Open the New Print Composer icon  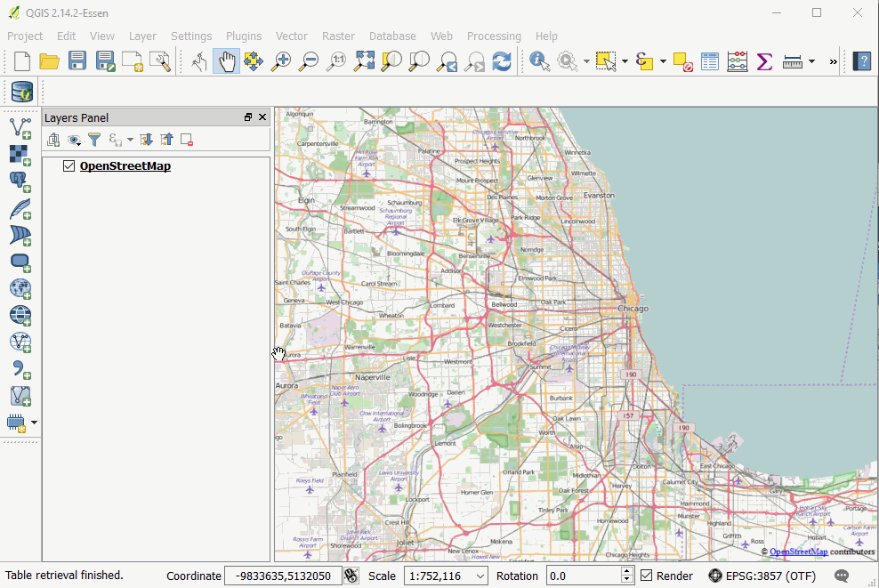(133, 60)
